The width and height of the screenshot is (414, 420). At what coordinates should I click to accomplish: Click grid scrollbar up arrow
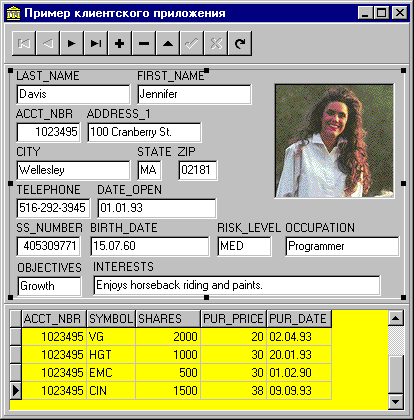396,318
